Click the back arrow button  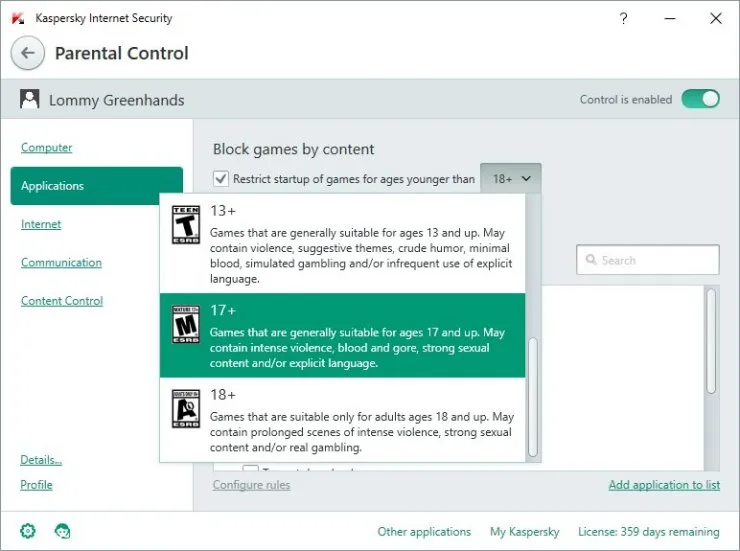click(28, 53)
